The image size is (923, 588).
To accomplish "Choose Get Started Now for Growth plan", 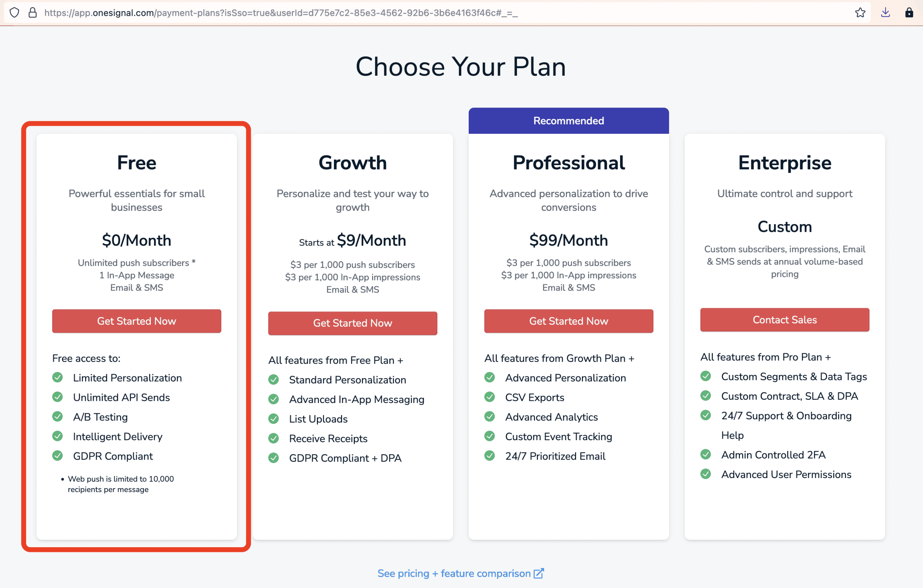I will pyautogui.click(x=352, y=323).
